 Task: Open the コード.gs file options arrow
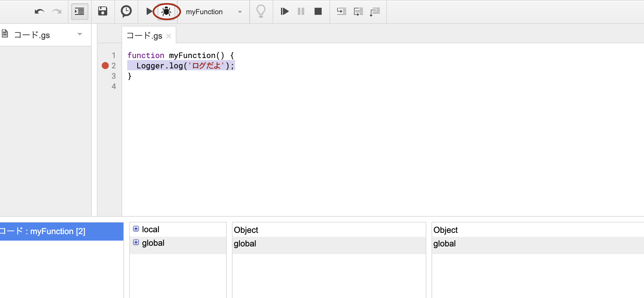point(80,34)
